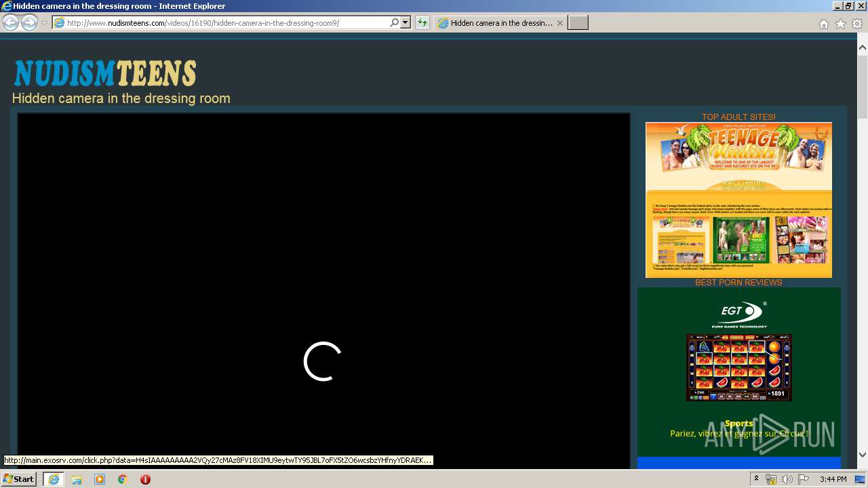Open the Windows Explorer folder taskbar icon

[77, 479]
